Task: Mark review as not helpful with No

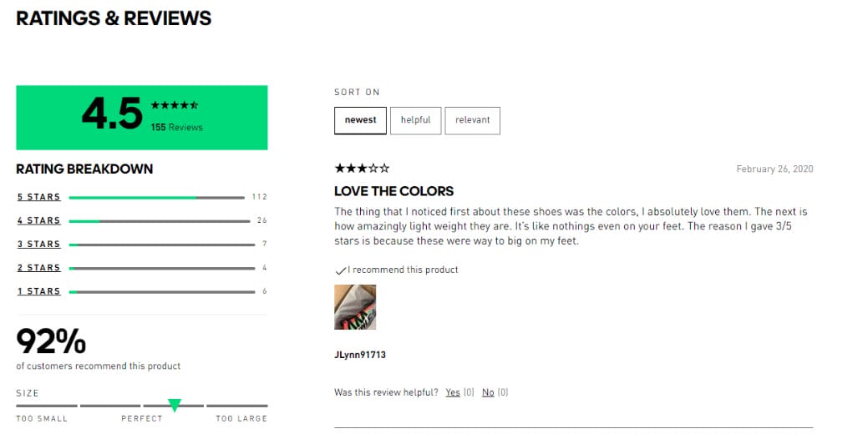Action: coord(488,392)
